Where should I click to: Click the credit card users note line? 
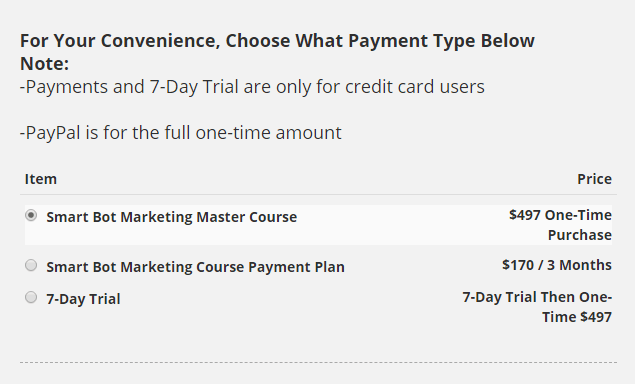(252, 87)
